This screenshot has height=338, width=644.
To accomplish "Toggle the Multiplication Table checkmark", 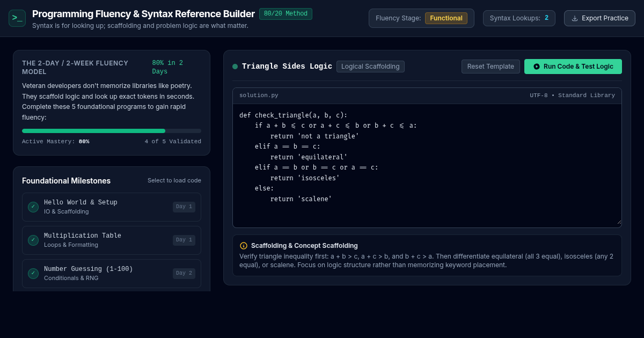I will point(33,240).
